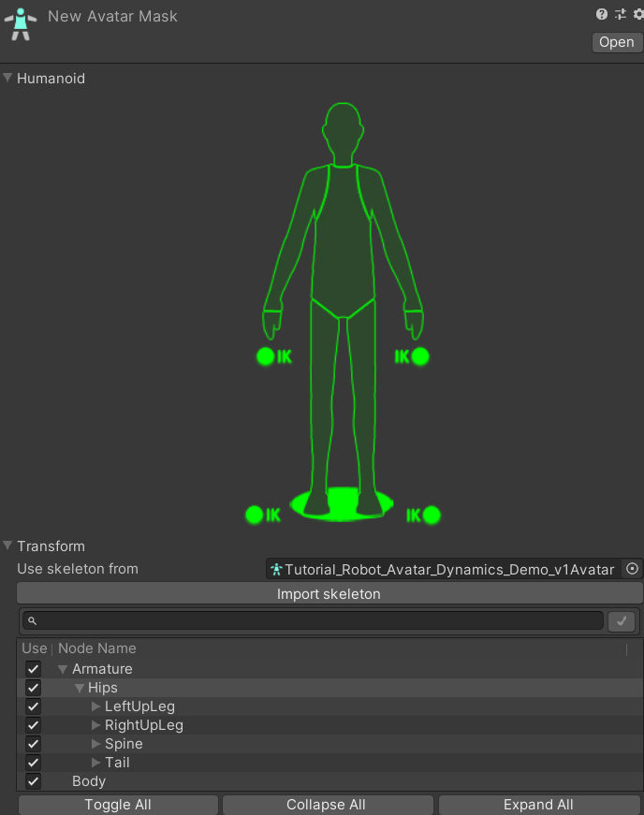This screenshot has height=815, width=644.
Task: Click the search magnifier icon
Action: pyautogui.click(x=32, y=620)
